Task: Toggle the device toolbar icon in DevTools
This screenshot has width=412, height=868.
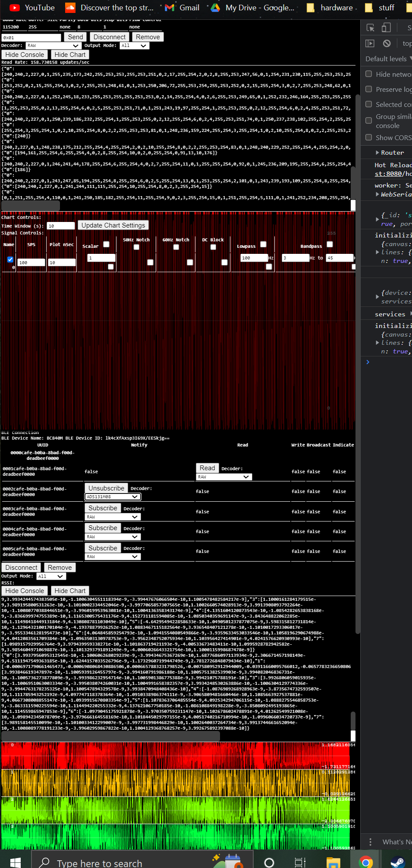Action: pyautogui.click(x=386, y=28)
